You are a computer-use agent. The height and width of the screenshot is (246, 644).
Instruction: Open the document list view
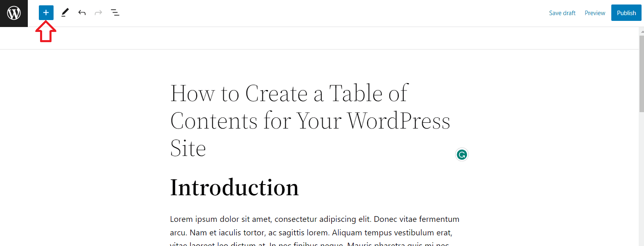pos(115,13)
